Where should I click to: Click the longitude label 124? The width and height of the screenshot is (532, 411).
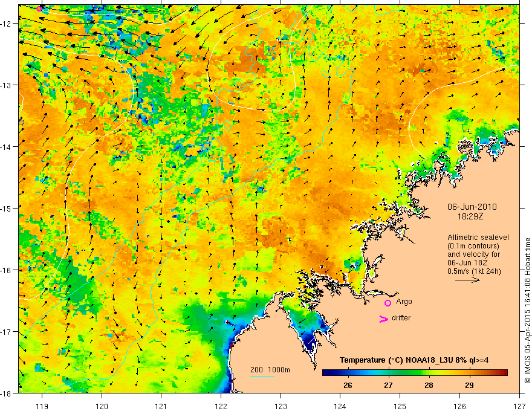click(340, 406)
